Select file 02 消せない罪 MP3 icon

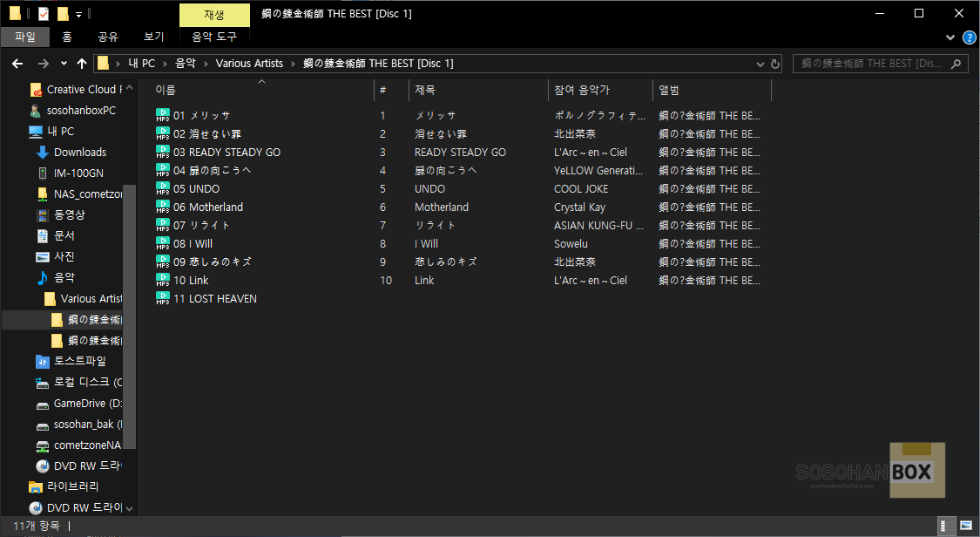click(163, 133)
